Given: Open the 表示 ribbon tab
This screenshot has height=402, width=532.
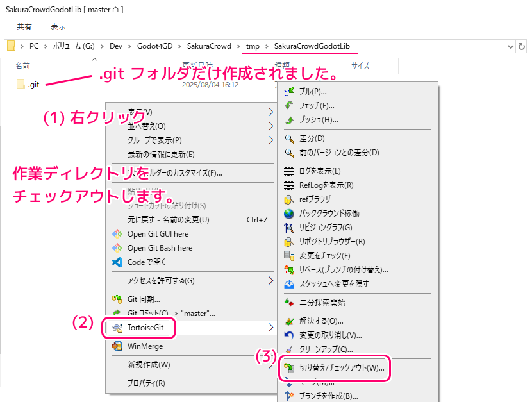Looking at the screenshot, I should (x=58, y=27).
